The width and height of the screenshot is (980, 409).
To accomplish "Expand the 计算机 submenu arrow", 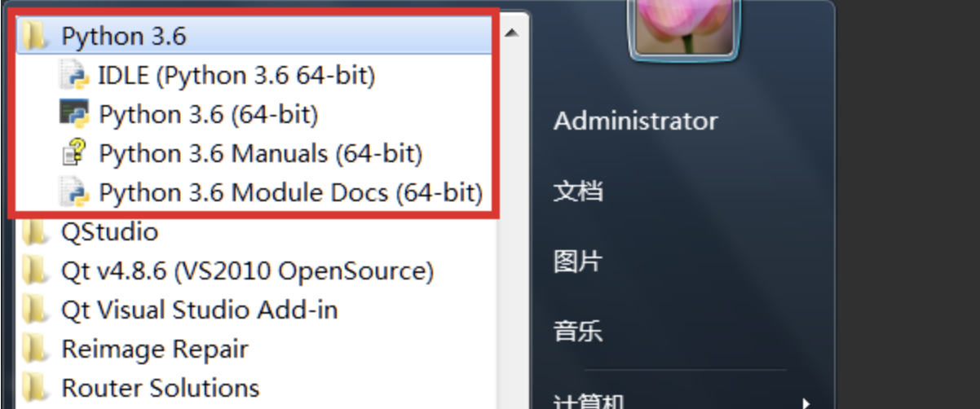I will point(806,402).
